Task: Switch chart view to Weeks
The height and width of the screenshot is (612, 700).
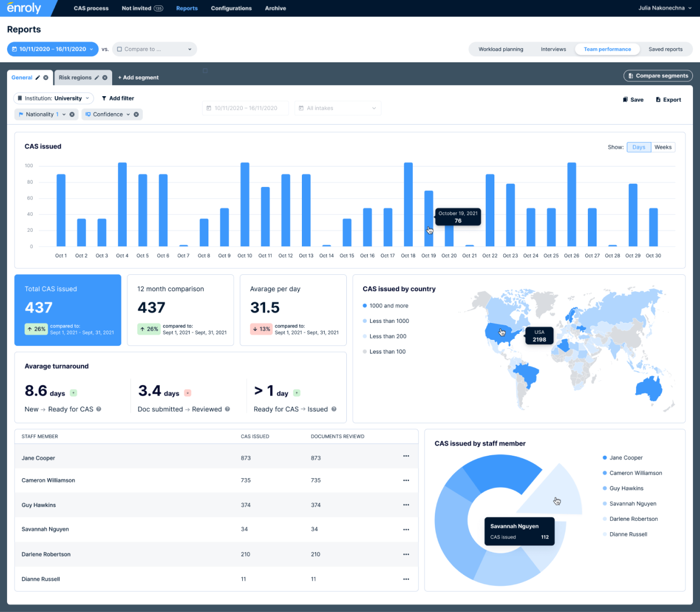Action: click(x=663, y=147)
